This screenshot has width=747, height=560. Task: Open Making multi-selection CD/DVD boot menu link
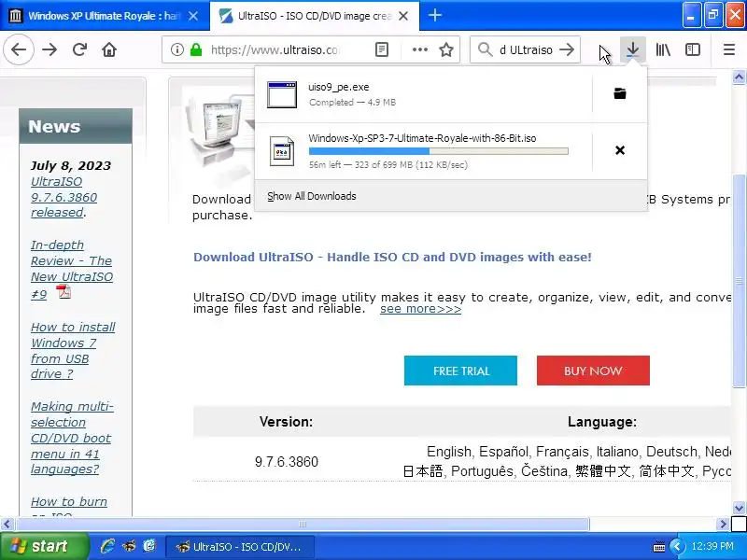[72, 438]
